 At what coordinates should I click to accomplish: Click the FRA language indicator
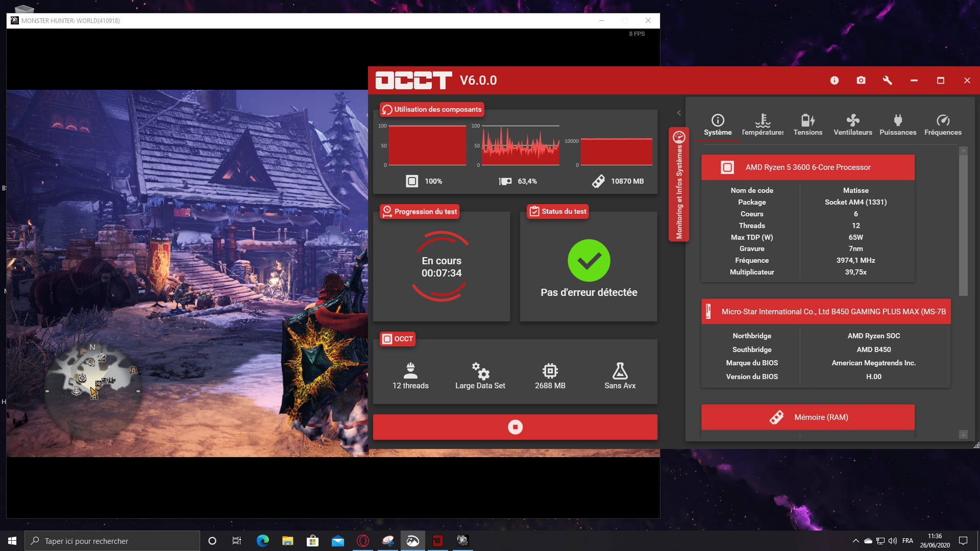click(908, 541)
